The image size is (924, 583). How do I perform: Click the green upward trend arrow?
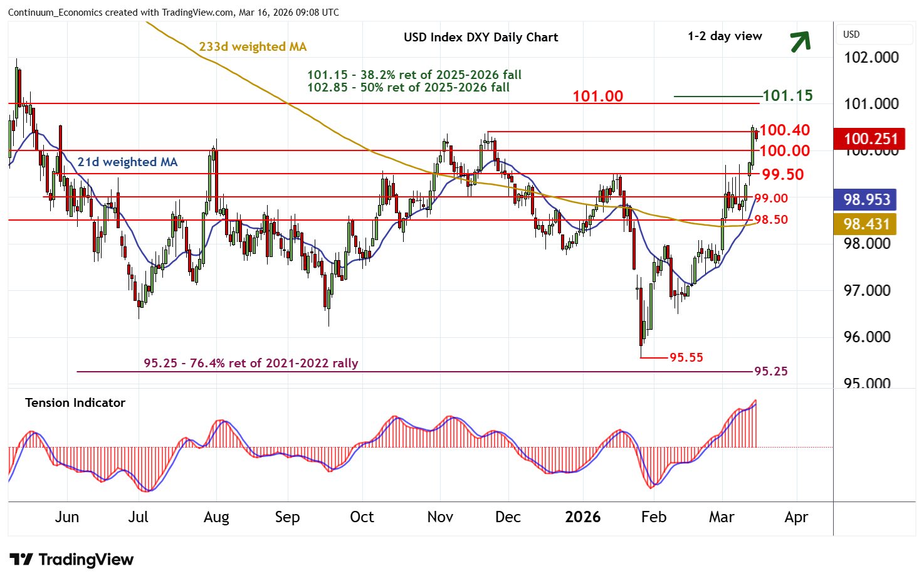point(800,41)
